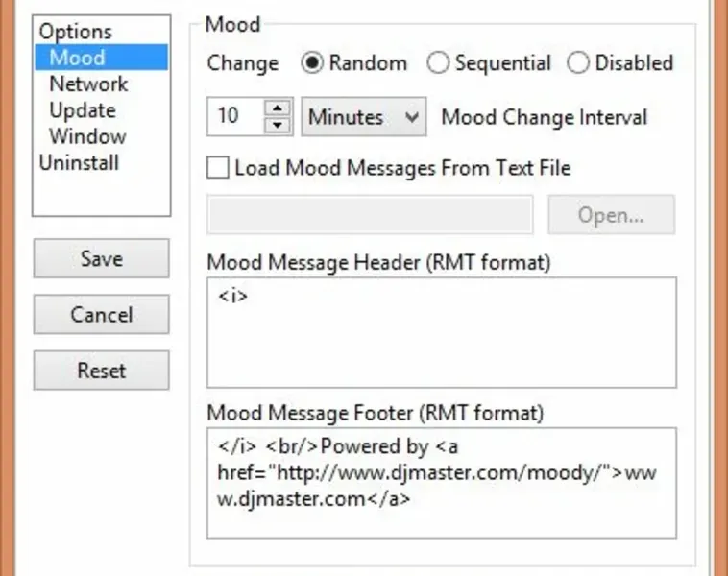Click the interval number field showing 10
The image size is (728, 576).
pyautogui.click(x=235, y=117)
